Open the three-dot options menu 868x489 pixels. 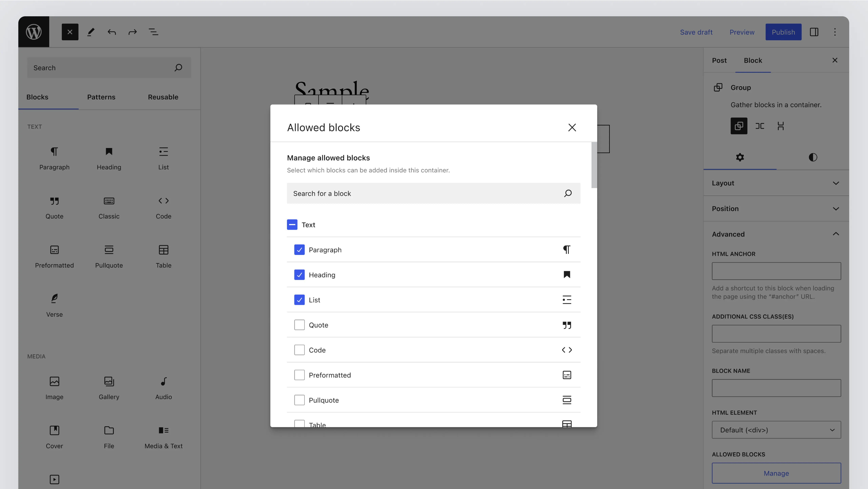(835, 32)
